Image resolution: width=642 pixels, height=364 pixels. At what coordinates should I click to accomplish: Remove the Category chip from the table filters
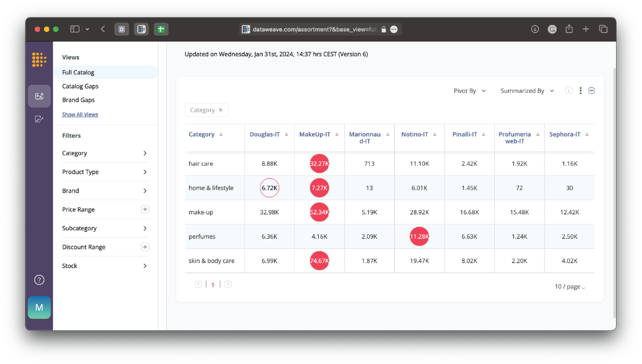pyautogui.click(x=220, y=109)
